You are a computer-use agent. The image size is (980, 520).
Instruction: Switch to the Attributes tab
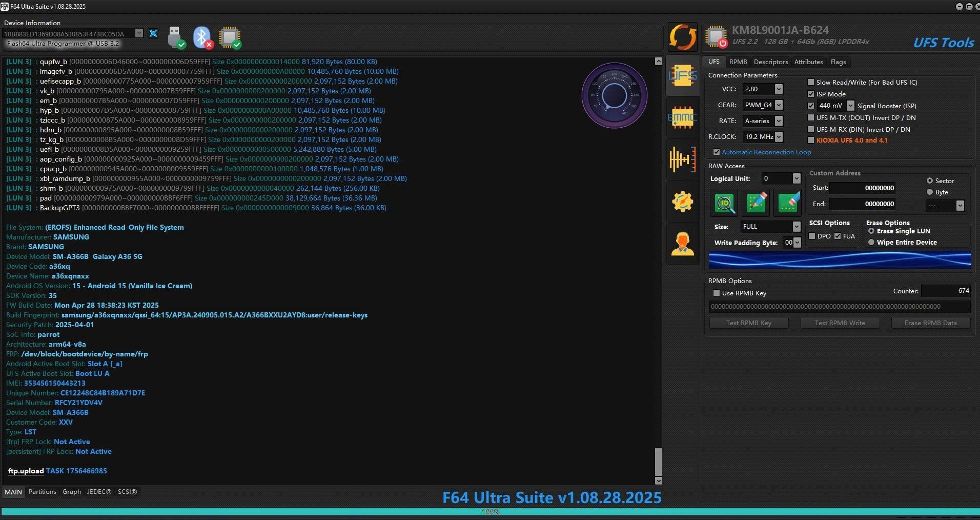[x=808, y=62]
